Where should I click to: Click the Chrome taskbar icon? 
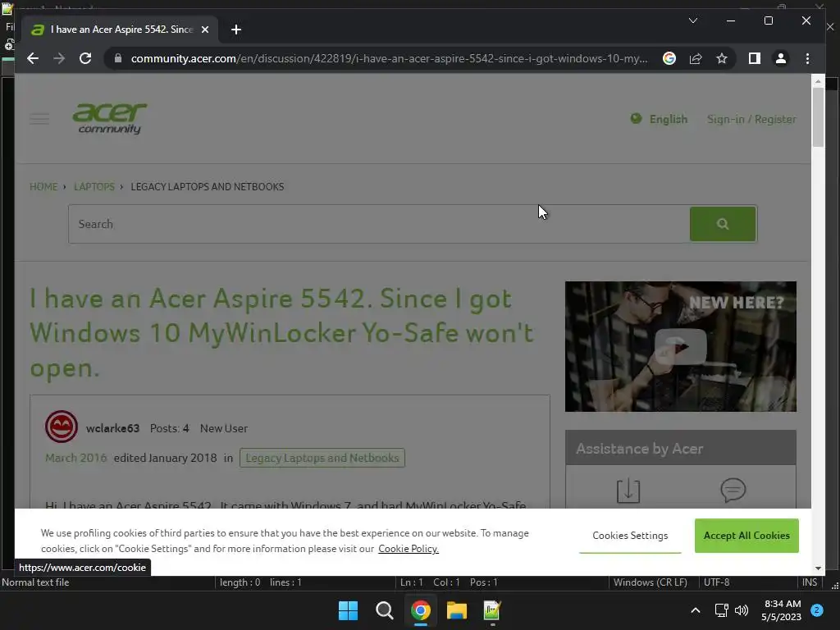tap(421, 610)
